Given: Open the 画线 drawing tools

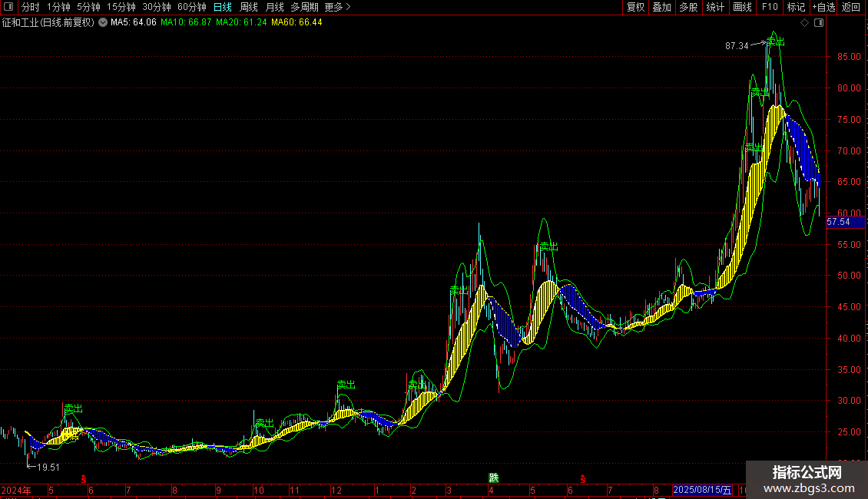Looking at the screenshot, I should pos(742,7).
